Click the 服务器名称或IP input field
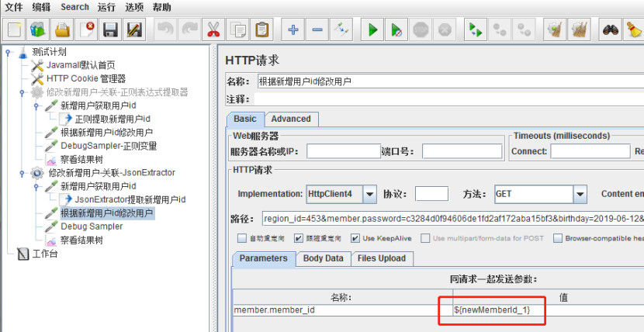This screenshot has height=332, width=644. point(344,151)
